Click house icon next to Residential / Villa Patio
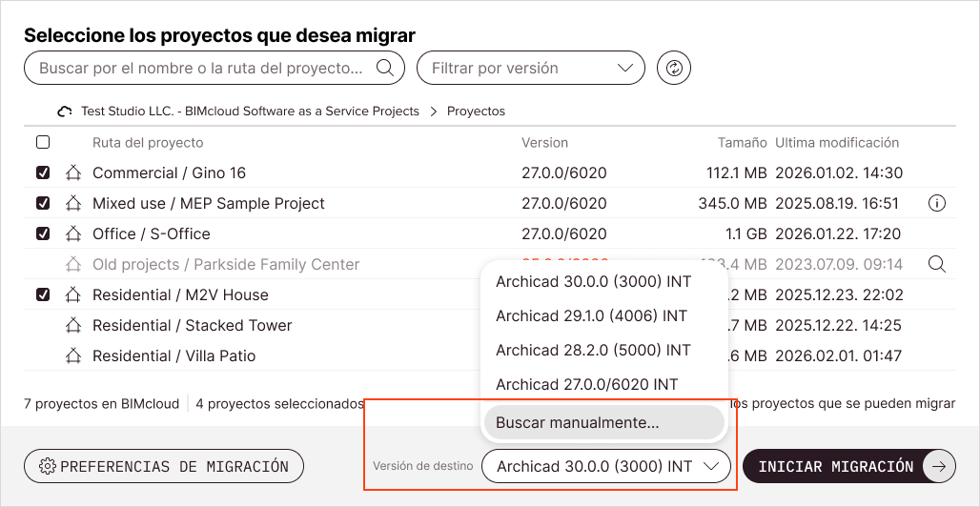980x507 pixels. pyautogui.click(x=73, y=355)
